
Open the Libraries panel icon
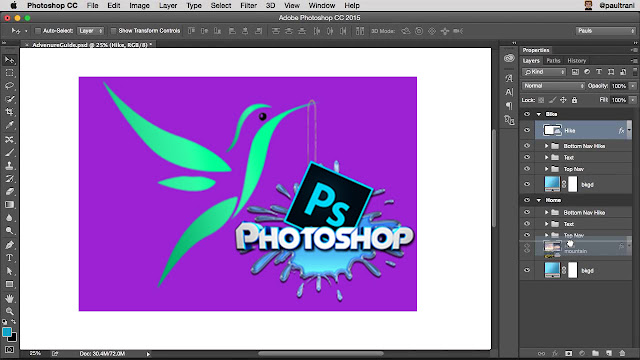[x=509, y=58]
